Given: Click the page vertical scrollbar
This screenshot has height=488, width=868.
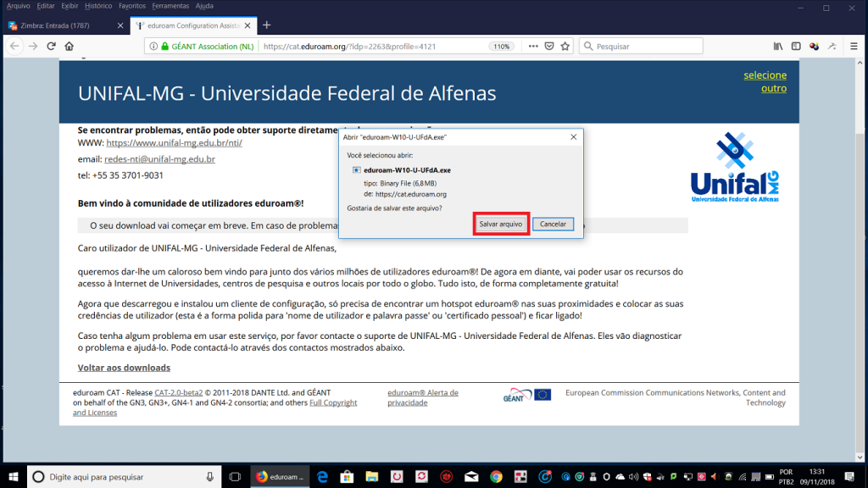Looking at the screenshot, I should pos(860,260).
